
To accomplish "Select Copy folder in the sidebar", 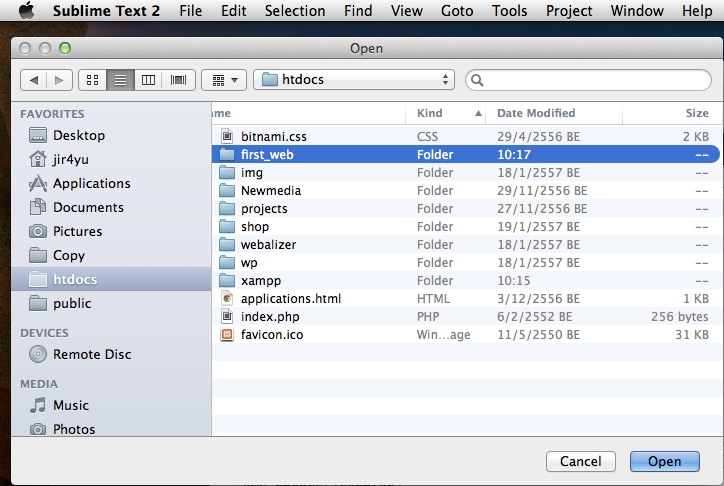I will click(x=111, y=255).
